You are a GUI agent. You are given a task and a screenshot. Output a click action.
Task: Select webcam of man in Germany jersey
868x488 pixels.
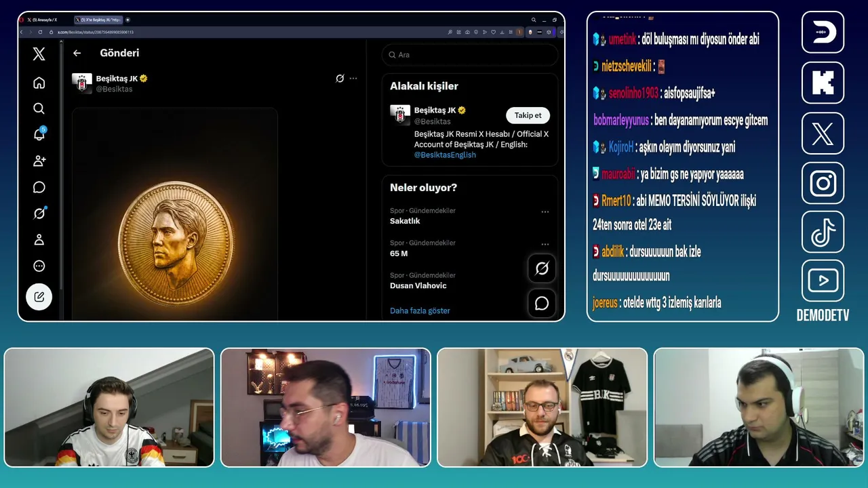pos(109,407)
